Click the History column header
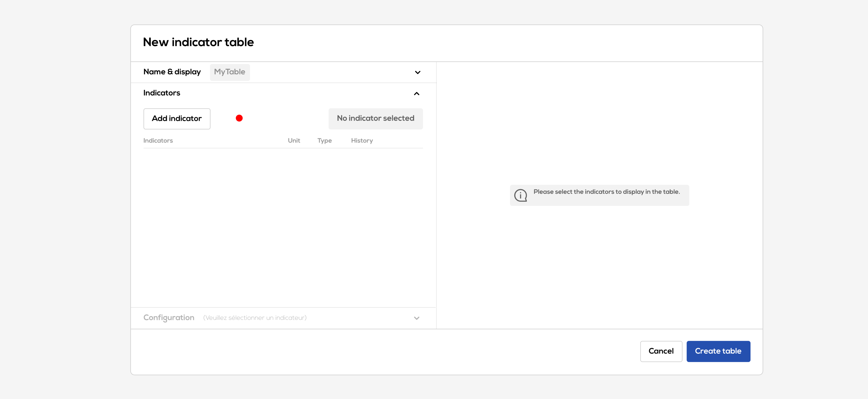 362,140
